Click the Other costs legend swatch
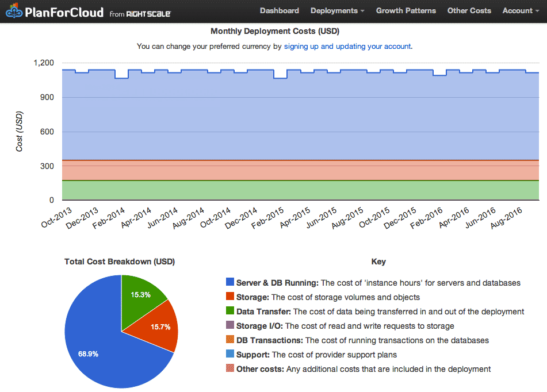Viewport: 547px width, 392px height. click(230, 369)
